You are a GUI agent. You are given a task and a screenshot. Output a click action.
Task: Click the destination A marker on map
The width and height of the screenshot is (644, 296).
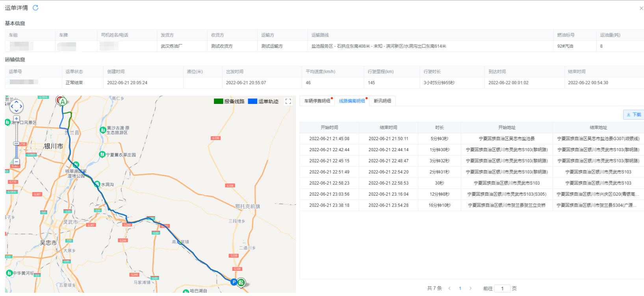(62, 101)
